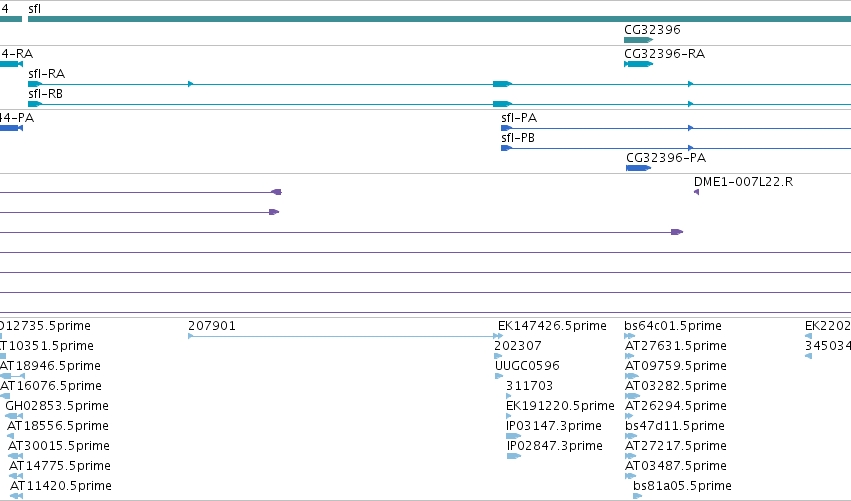Image resolution: width=851 pixels, height=501 pixels.
Task: Click AT27217.5prime label
Action: [x=676, y=446]
